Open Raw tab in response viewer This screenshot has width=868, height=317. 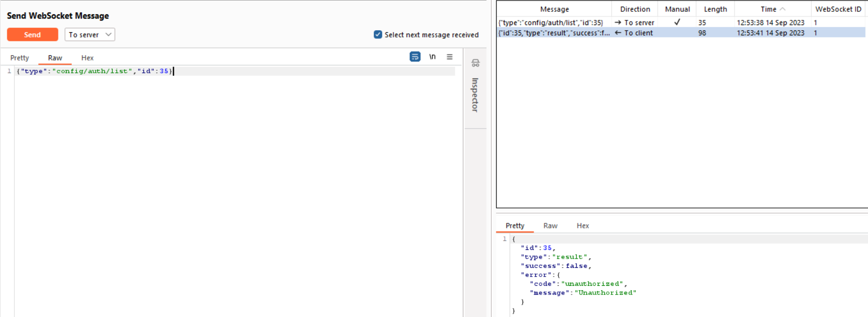(x=550, y=226)
